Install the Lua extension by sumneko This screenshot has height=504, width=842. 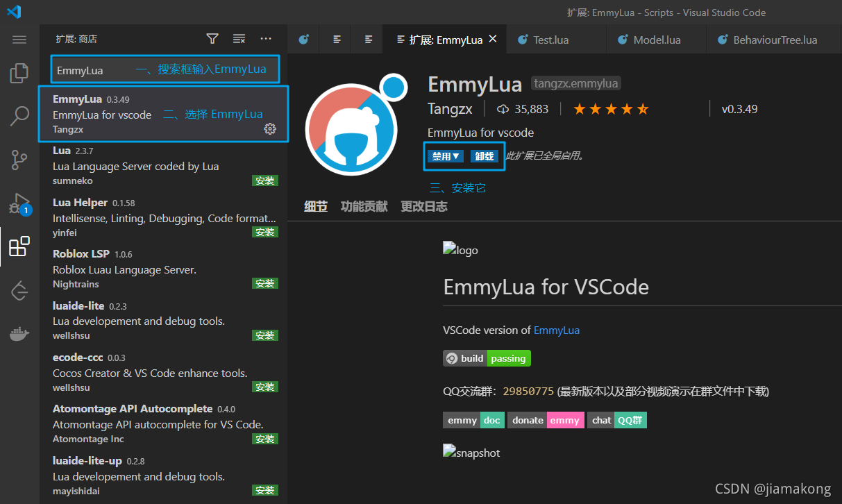[x=265, y=180]
